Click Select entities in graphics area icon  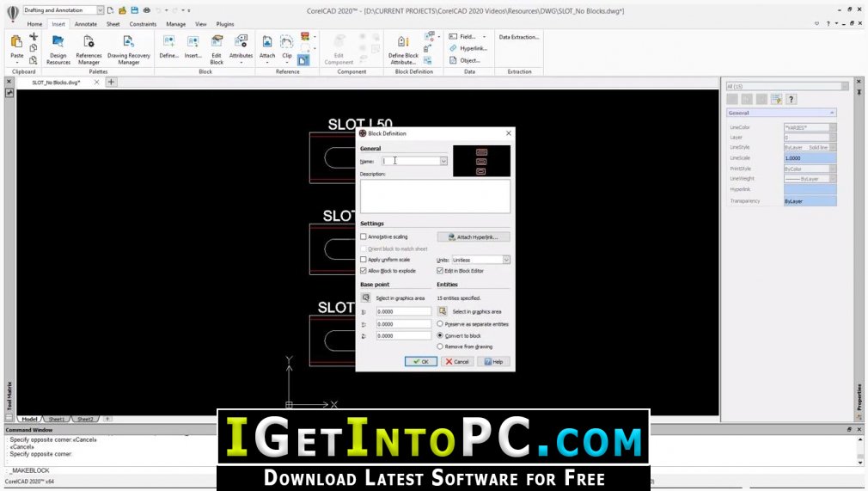point(443,311)
